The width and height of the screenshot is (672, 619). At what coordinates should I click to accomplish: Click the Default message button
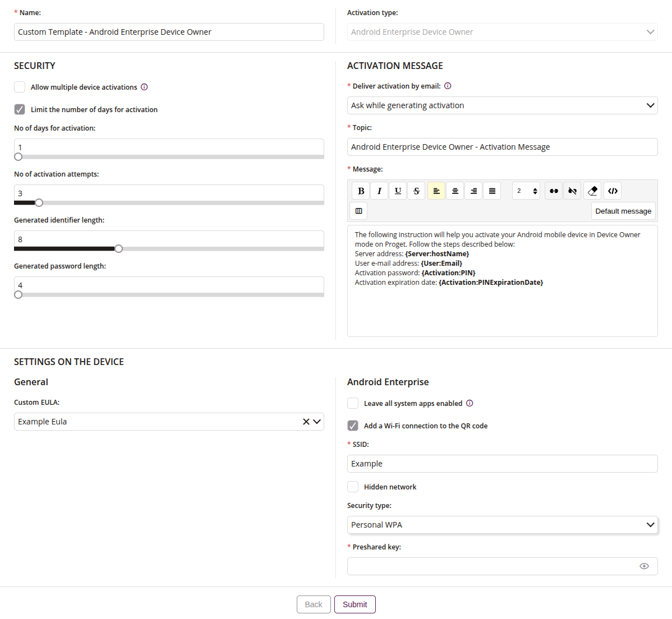(623, 211)
